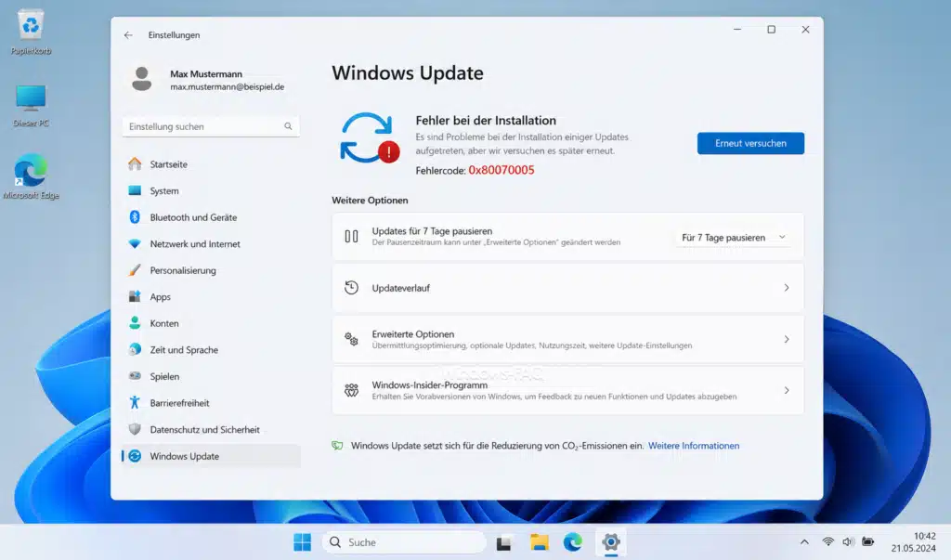Click the Wi-Fi tray icon
Viewport: 951px width, 560px height.
coord(827,541)
